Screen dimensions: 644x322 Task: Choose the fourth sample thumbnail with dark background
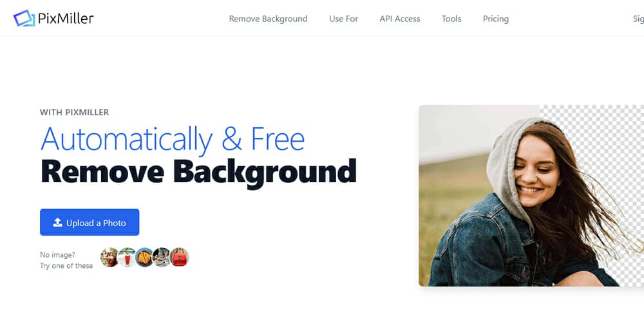coord(162,257)
